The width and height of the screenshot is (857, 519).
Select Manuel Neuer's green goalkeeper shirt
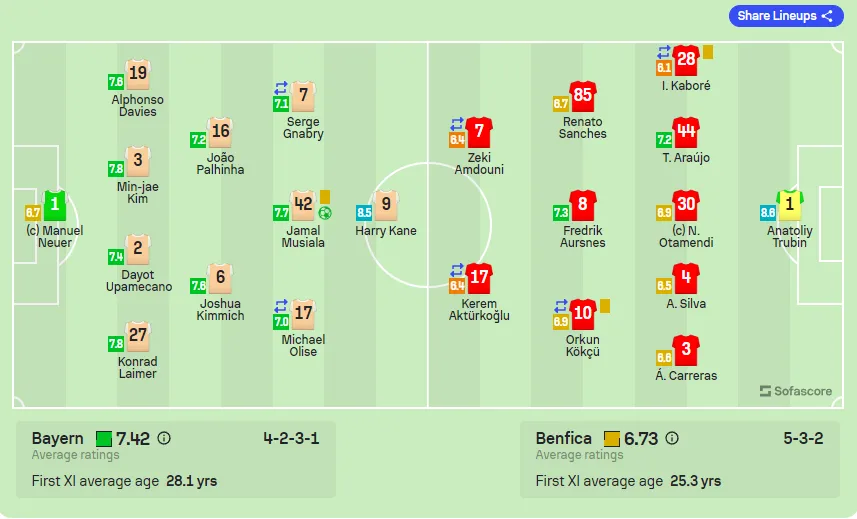[x=55, y=205]
